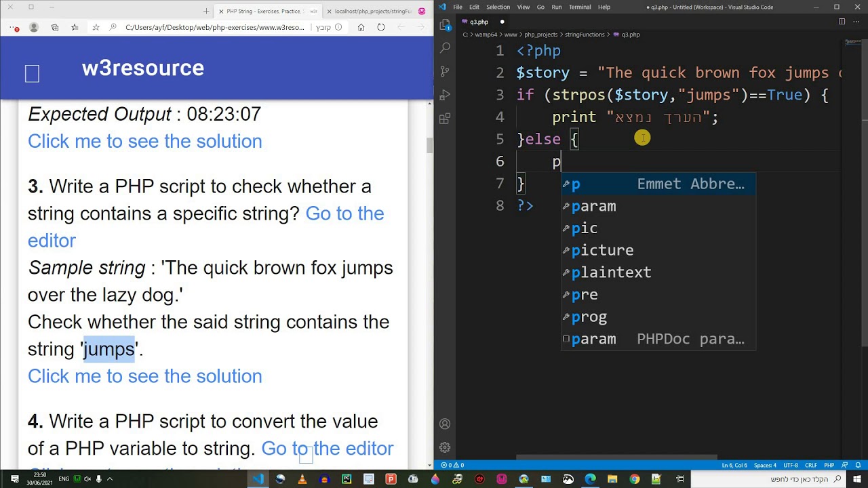The height and width of the screenshot is (488, 868).
Task: Open the Selection menu
Action: [498, 7]
